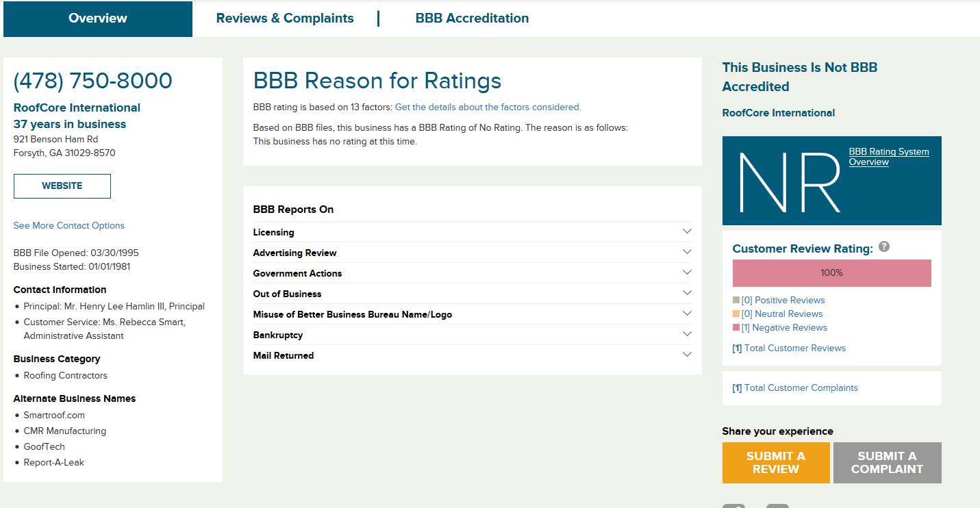Screen dimensions: 980x508
Task: Select the Overview tab
Action: pyautogui.click(x=98, y=18)
